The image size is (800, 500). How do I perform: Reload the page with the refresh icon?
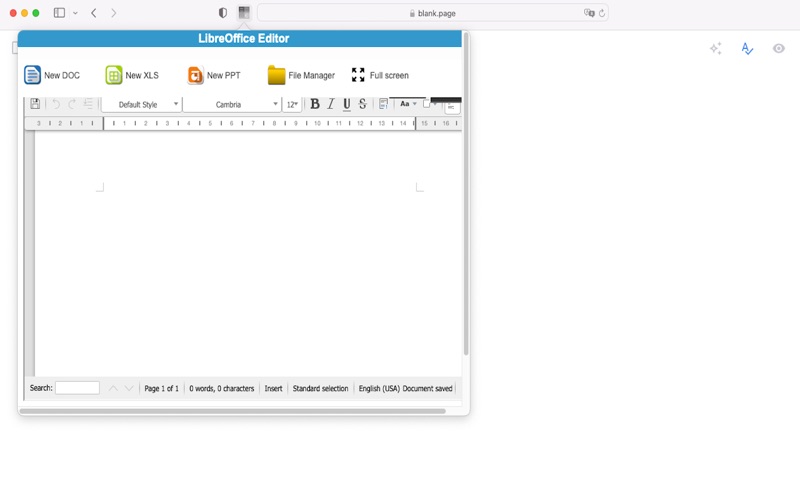[x=602, y=13]
